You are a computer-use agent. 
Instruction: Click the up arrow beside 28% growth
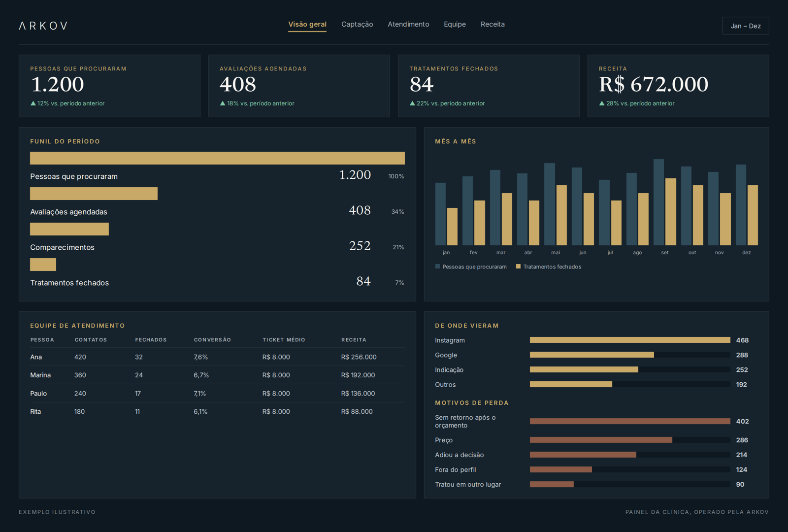602,103
